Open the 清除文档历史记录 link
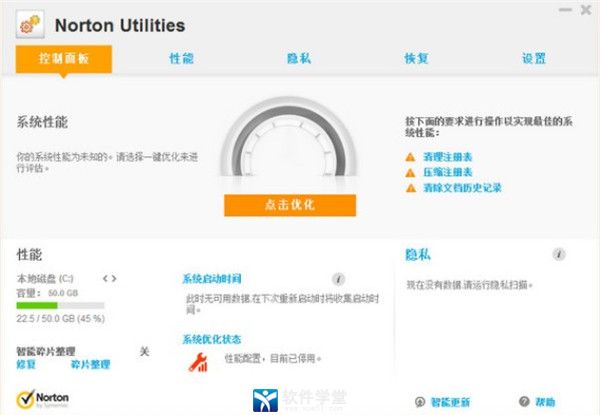This screenshot has width=600, height=415. (462, 188)
